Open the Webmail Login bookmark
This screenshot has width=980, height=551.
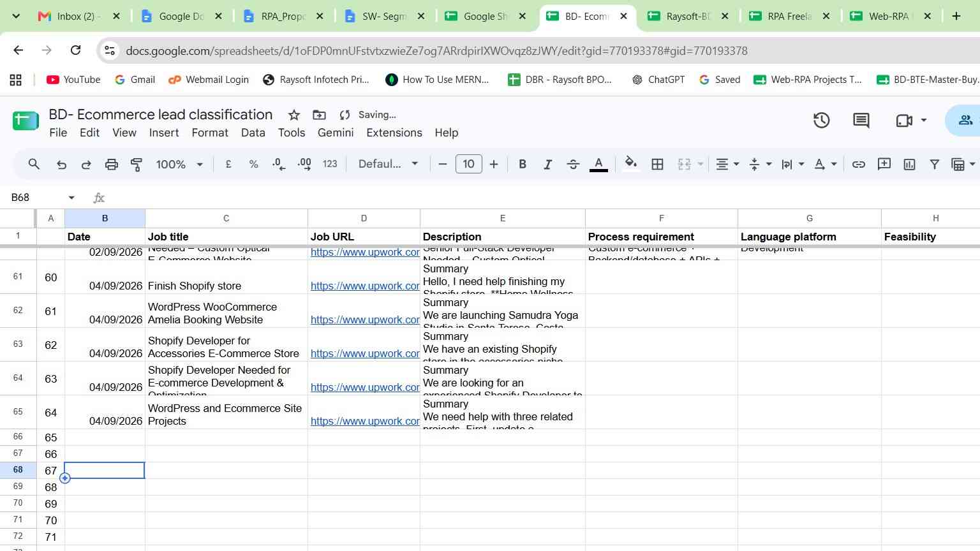click(x=208, y=80)
